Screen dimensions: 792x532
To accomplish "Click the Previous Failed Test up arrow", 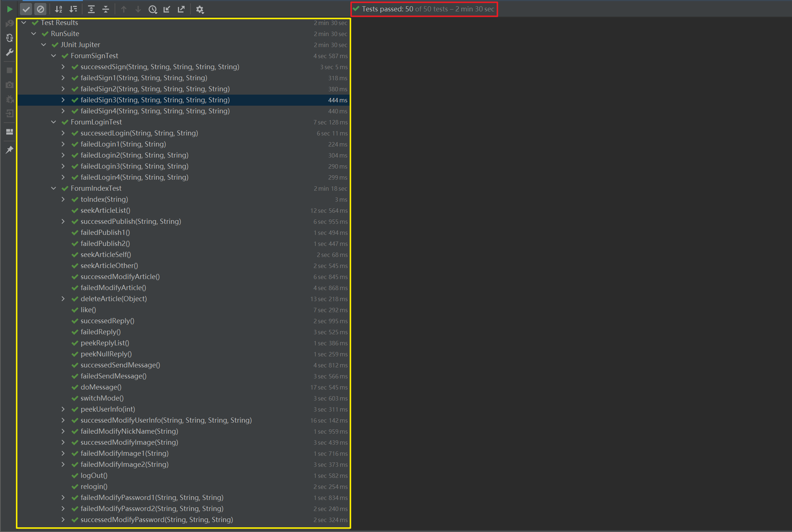I will tap(124, 9).
